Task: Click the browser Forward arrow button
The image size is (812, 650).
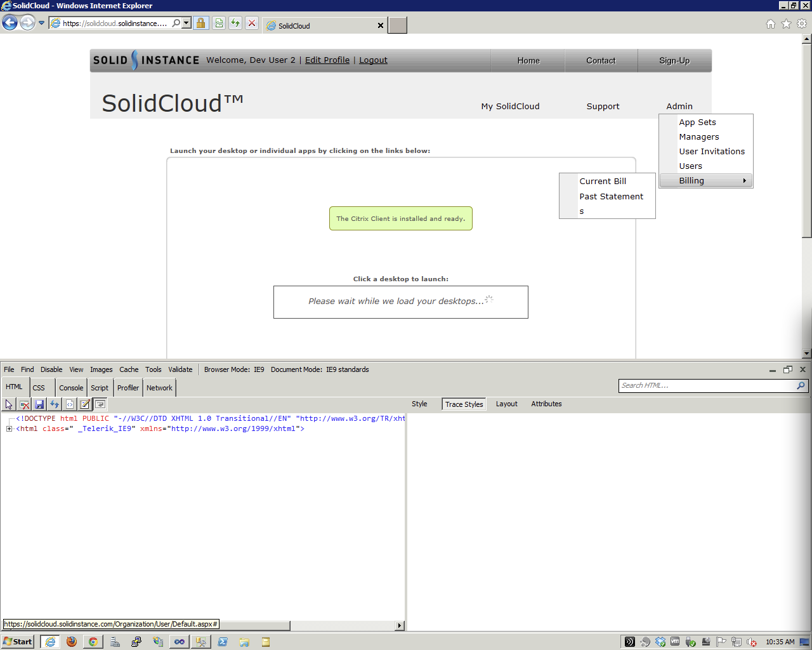Action: click(27, 23)
